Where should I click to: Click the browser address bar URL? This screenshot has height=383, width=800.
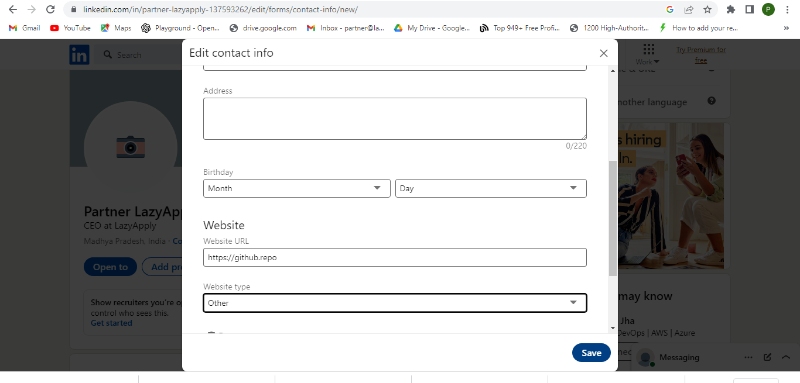coord(220,9)
